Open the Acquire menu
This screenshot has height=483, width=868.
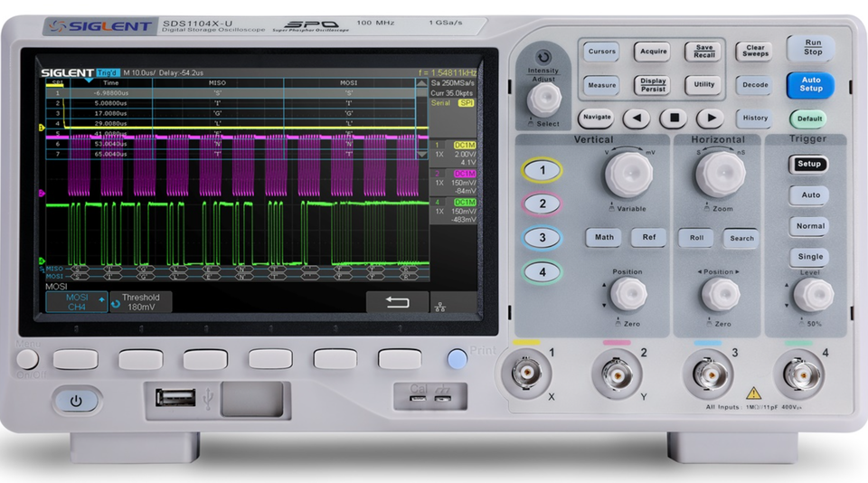click(x=653, y=52)
